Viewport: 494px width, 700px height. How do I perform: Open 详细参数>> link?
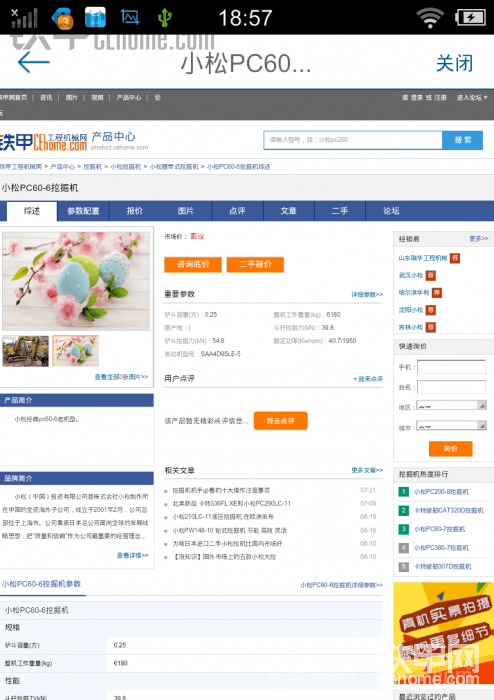point(367,295)
